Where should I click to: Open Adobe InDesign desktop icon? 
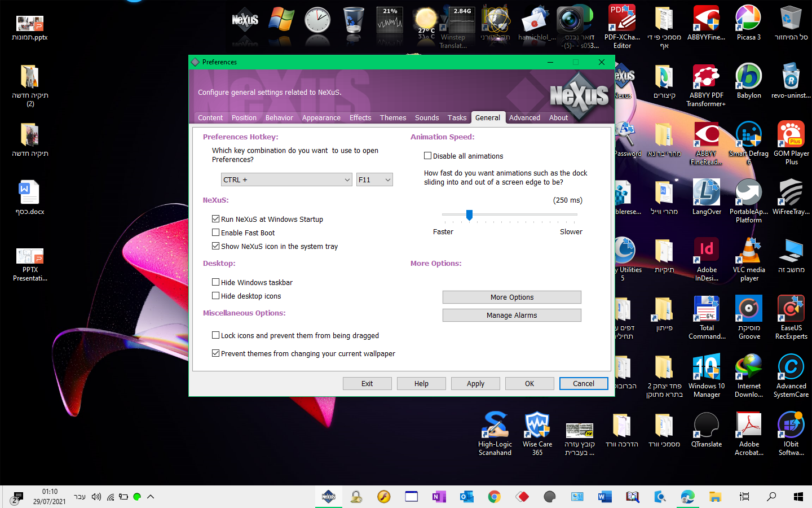(x=707, y=259)
